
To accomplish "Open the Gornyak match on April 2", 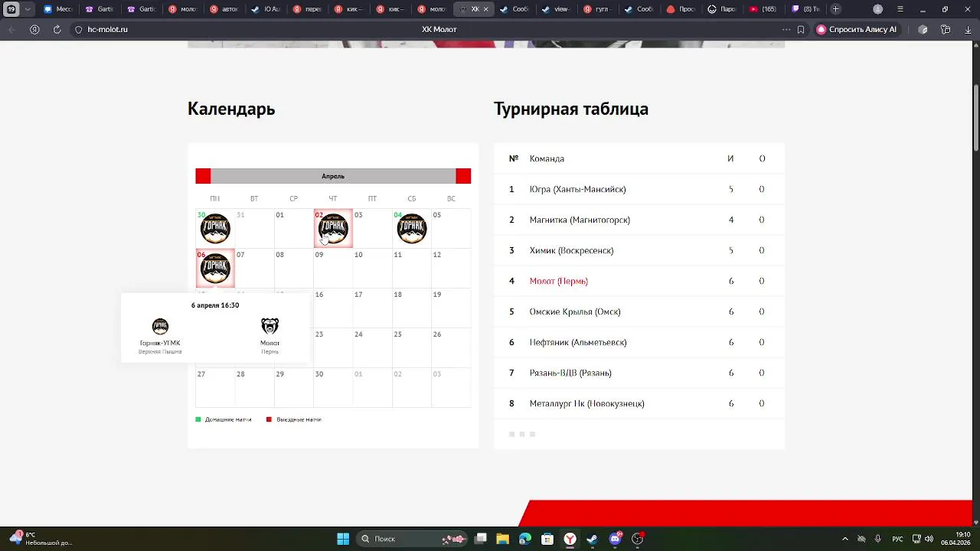I will [333, 228].
